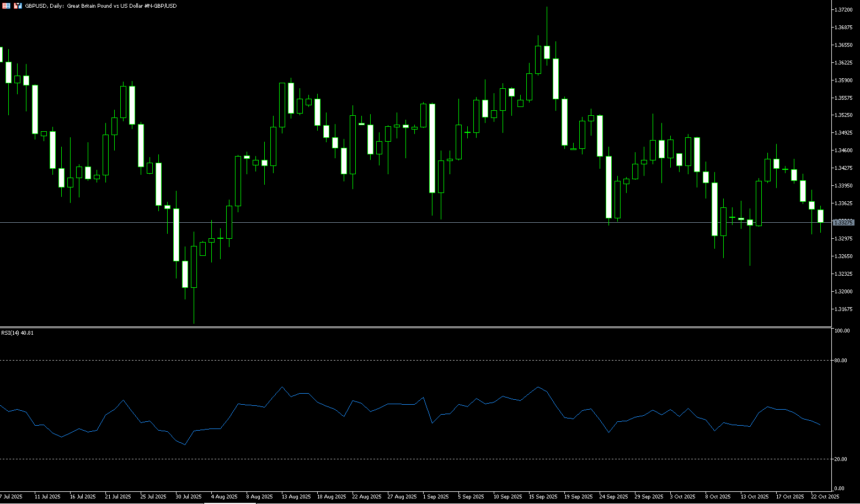Image resolution: width=860 pixels, height=504 pixels.
Task: Click the current price tag 1.33275
Action: [x=843, y=222]
